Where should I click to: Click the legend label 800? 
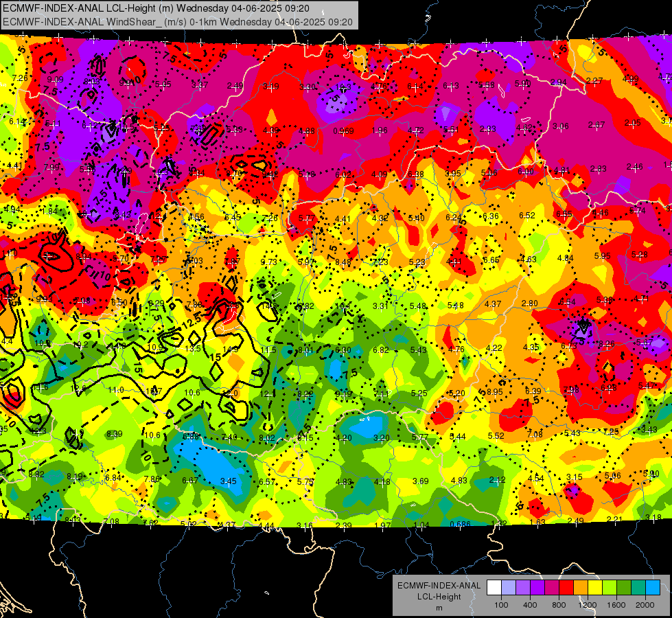click(559, 605)
